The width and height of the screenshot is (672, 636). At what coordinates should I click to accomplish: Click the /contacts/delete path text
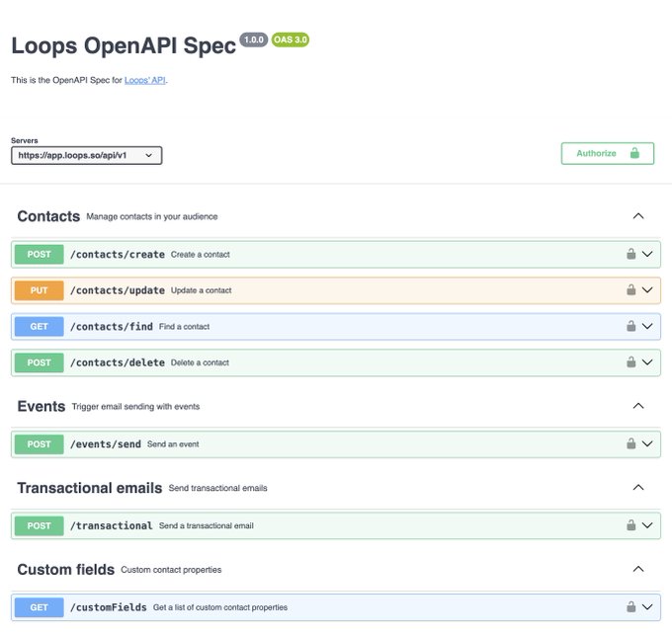pyautogui.click(x=118, y=362)
